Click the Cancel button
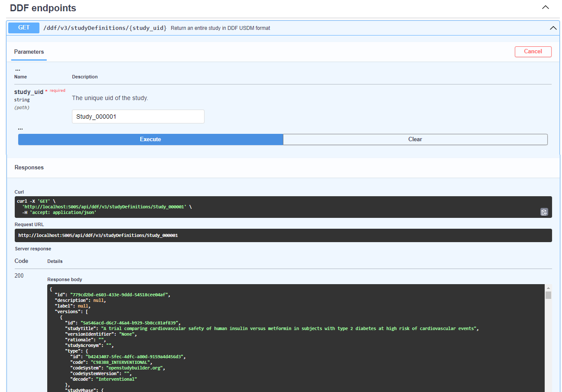 [533, 52]
